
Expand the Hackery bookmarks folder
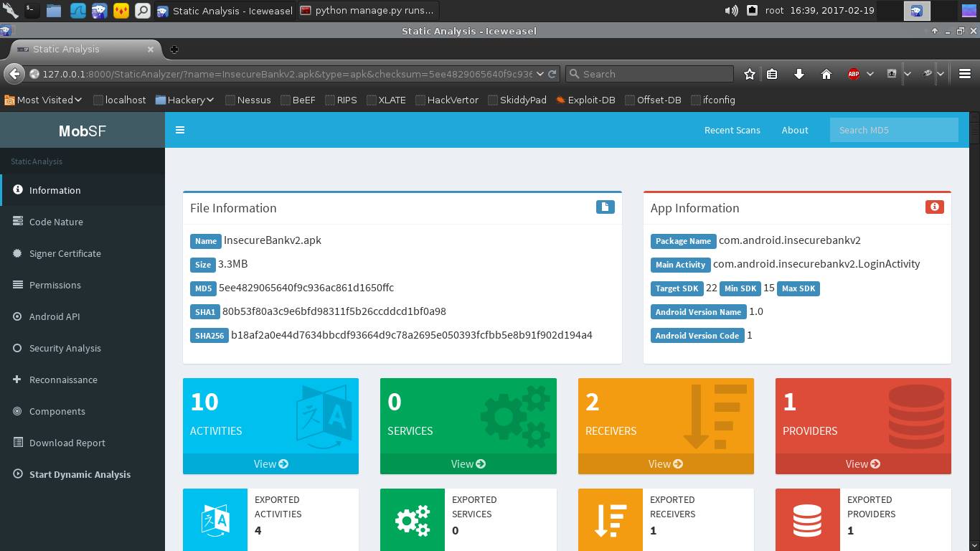(x=185, y=100)
